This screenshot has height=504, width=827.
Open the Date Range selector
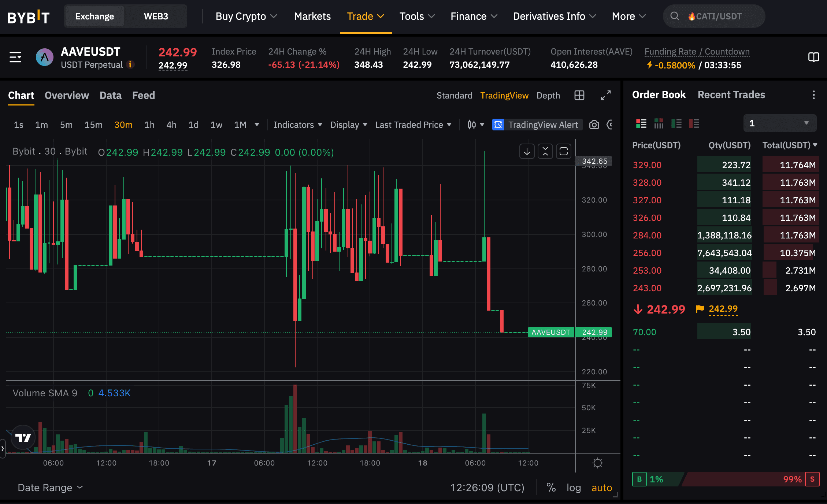(51, 488)
